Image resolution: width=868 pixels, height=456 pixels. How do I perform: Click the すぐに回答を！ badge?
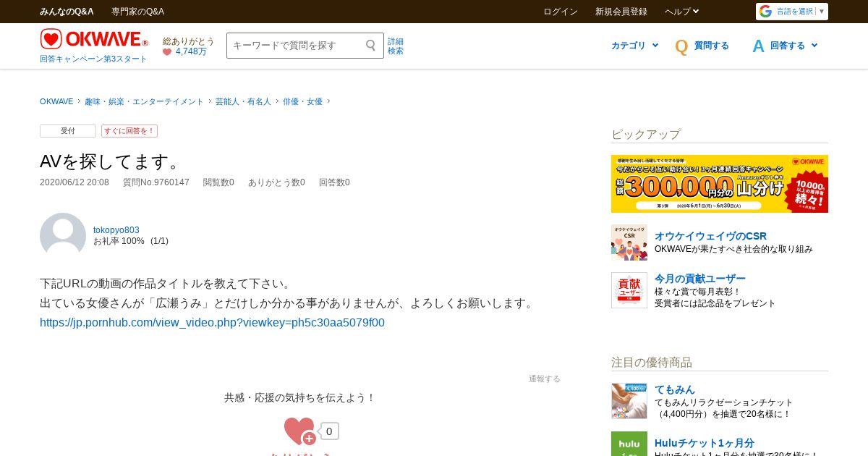coord(129,131)
